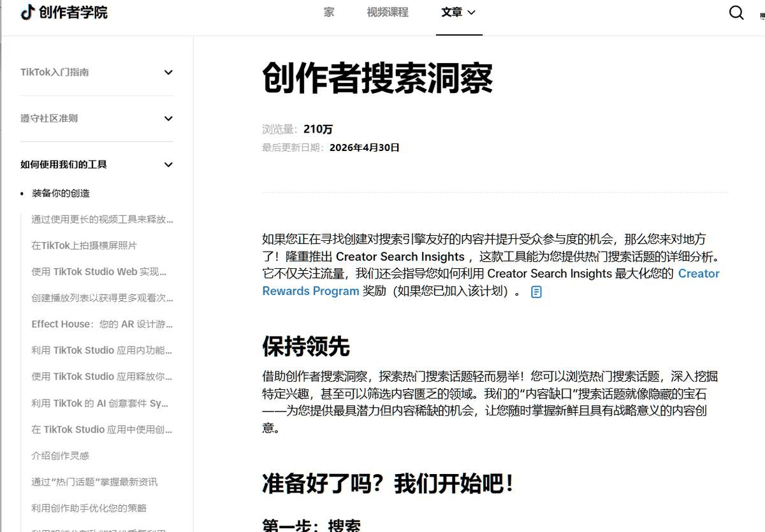This screenshot has width=765, height=532.
Task: Select the 文章 tab label
Action: click(x=451, y=12)
